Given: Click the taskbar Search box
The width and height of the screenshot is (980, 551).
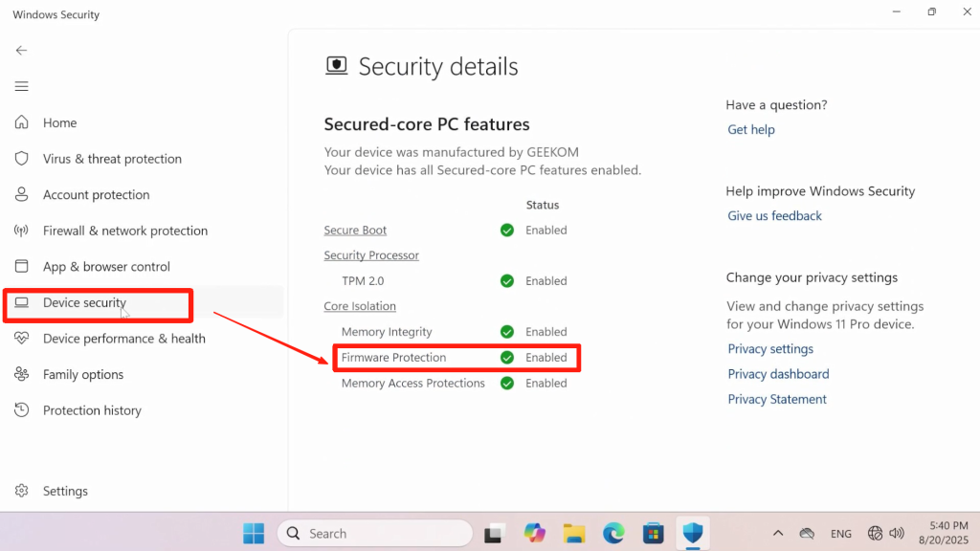Looking at the screenshot, I should click(375, 534).
